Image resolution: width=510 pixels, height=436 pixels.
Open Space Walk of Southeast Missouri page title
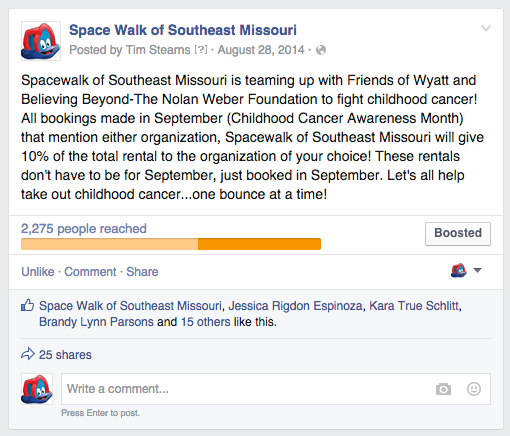(183, 30)
